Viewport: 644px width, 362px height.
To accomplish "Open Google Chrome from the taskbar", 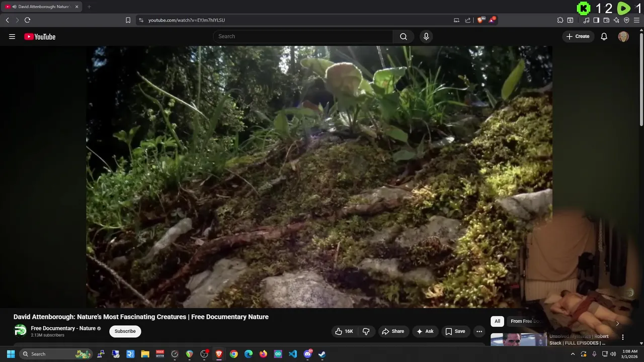I will 233,354.
